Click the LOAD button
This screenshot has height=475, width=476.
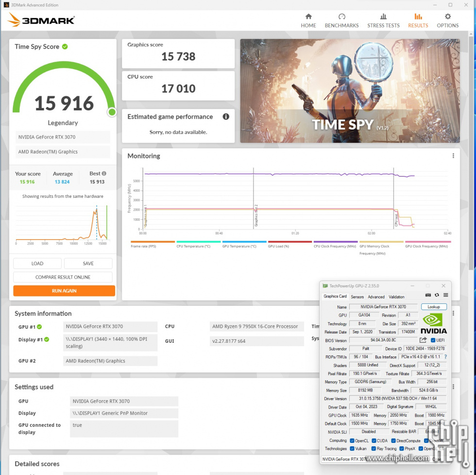pos(37,264)
